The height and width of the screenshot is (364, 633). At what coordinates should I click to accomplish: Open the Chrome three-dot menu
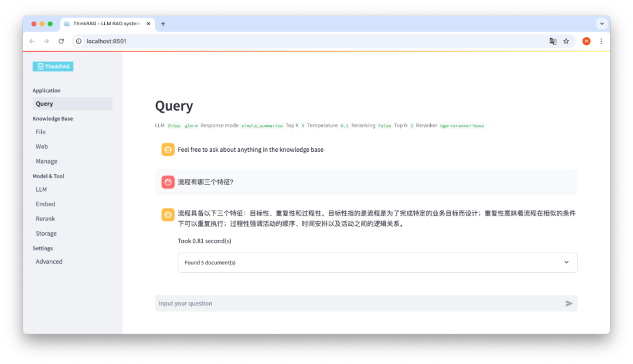[601, 41]
